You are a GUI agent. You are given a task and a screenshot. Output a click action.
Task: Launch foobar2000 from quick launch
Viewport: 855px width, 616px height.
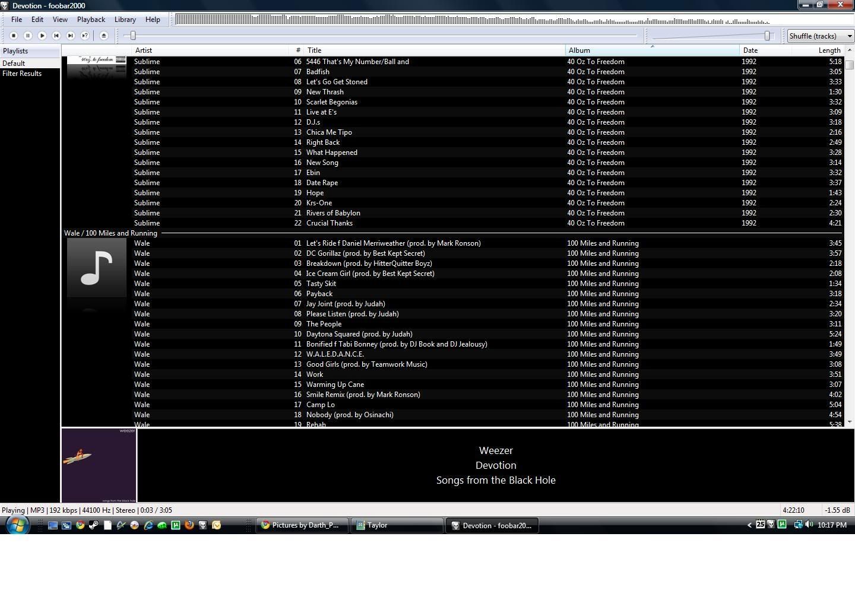pyautogui.click(x=203, y=525)
